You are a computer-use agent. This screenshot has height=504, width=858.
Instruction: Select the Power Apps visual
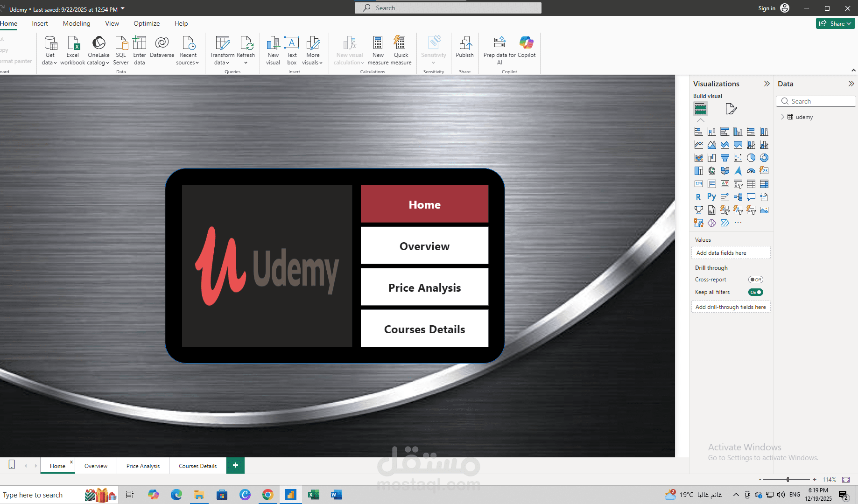tap(711, 223)
